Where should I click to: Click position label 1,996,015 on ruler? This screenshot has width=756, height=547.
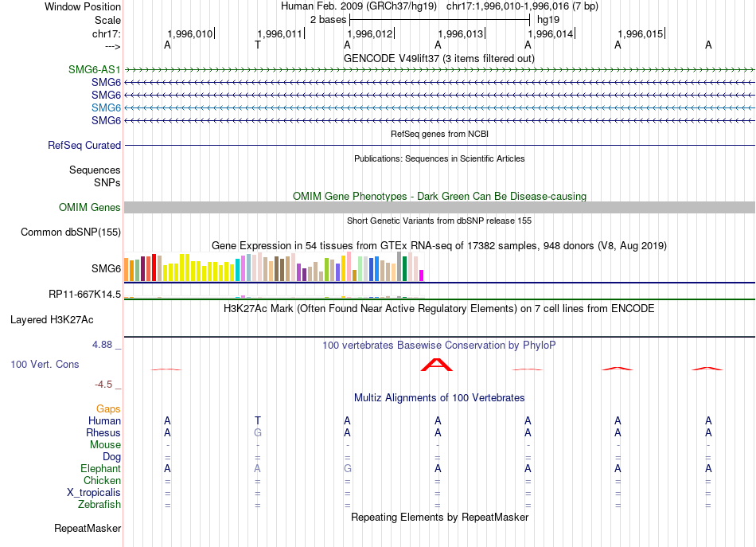[641, 33]
